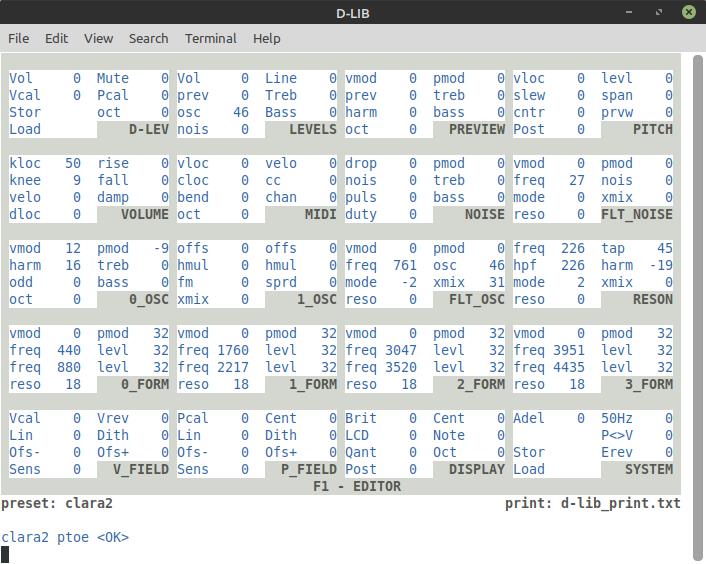Click the kloc value 50

pos(73,163)
